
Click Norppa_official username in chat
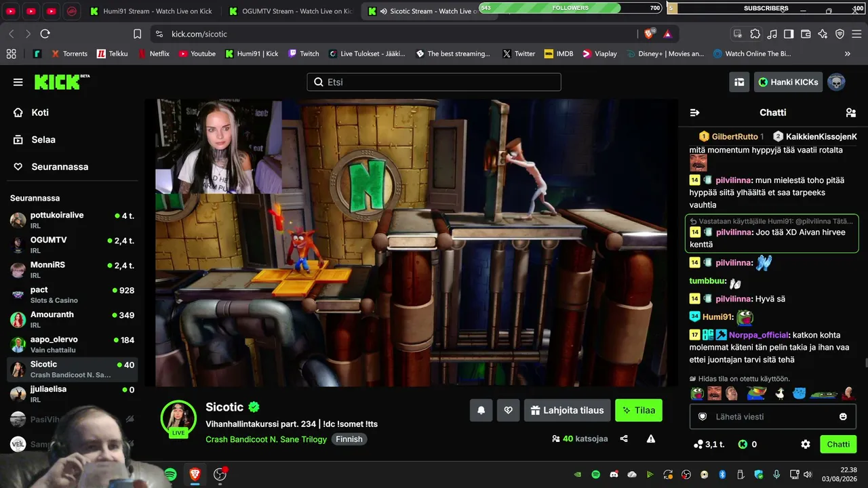tap(759, 335)
